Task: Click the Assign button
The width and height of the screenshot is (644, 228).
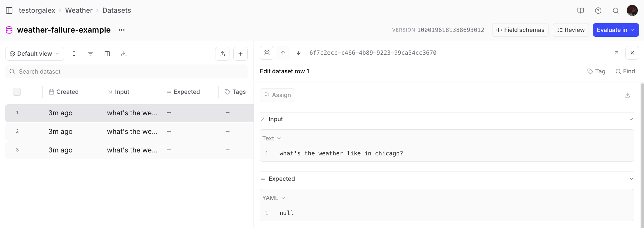Action: pyautogui.click(x=277, y=95)
